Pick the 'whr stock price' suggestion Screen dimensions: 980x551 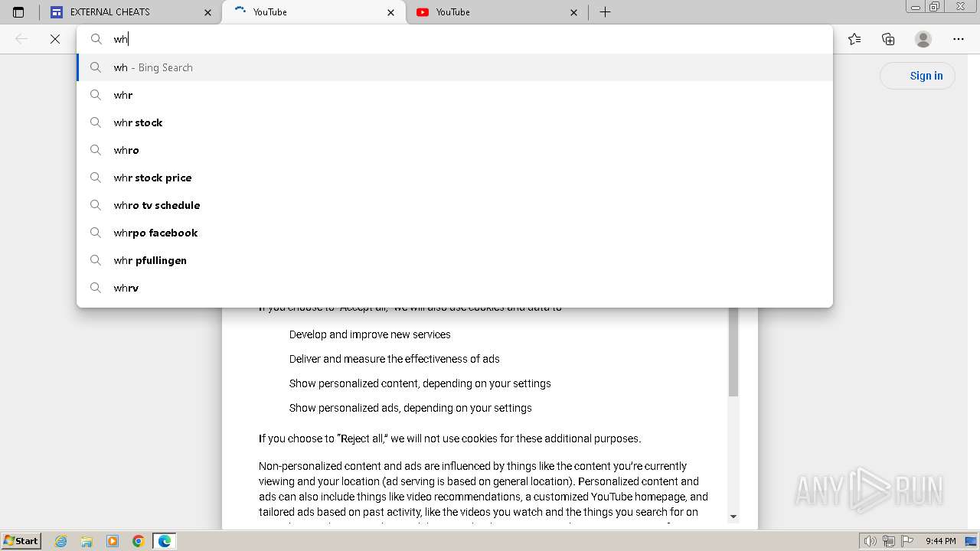coord(455,178)
